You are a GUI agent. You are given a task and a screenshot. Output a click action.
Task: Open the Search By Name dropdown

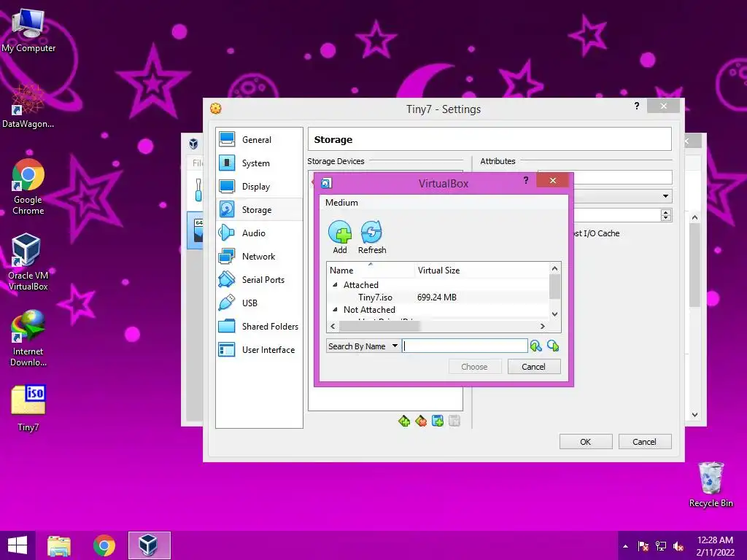(363, 346)
